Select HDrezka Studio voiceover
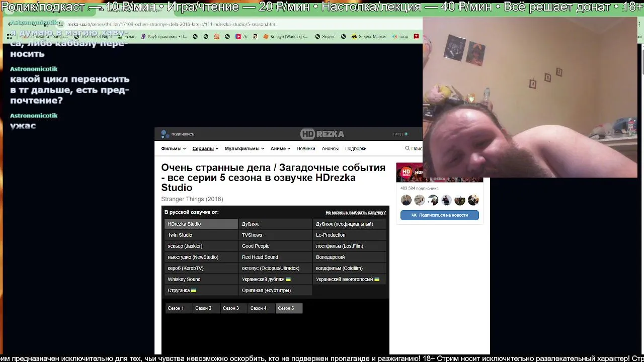This screenshot has height=362, width=644. point(201,224)
